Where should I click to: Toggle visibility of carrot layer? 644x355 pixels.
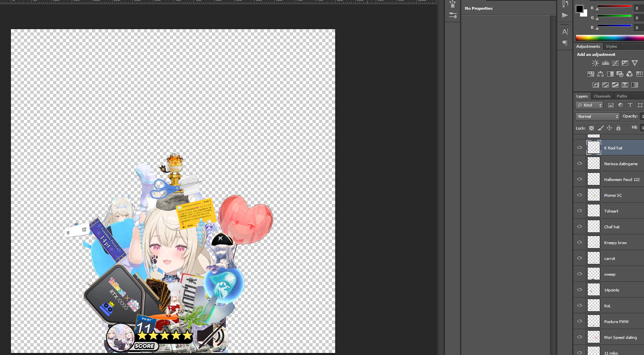click(x=580, y=258)
